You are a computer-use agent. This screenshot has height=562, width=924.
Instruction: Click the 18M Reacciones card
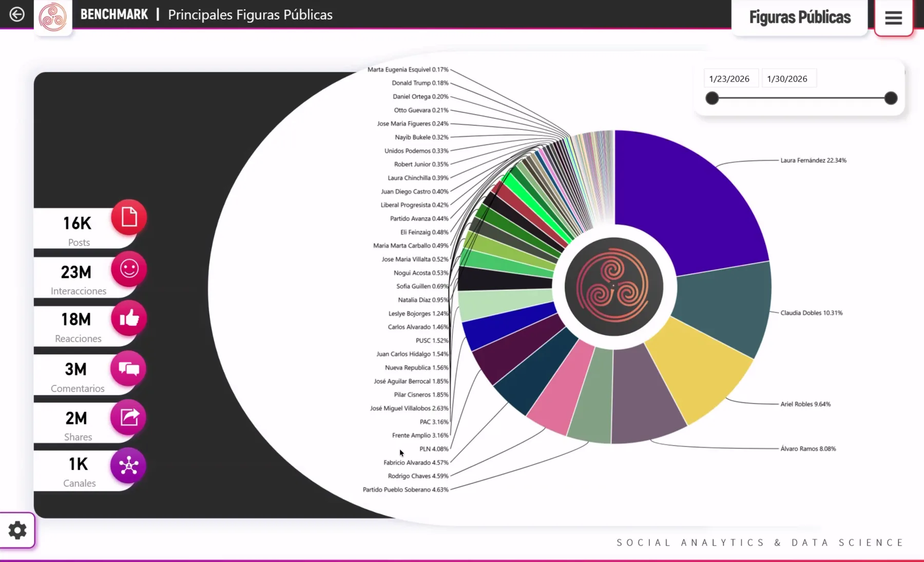pyautogui.click(x=77, y=326)
